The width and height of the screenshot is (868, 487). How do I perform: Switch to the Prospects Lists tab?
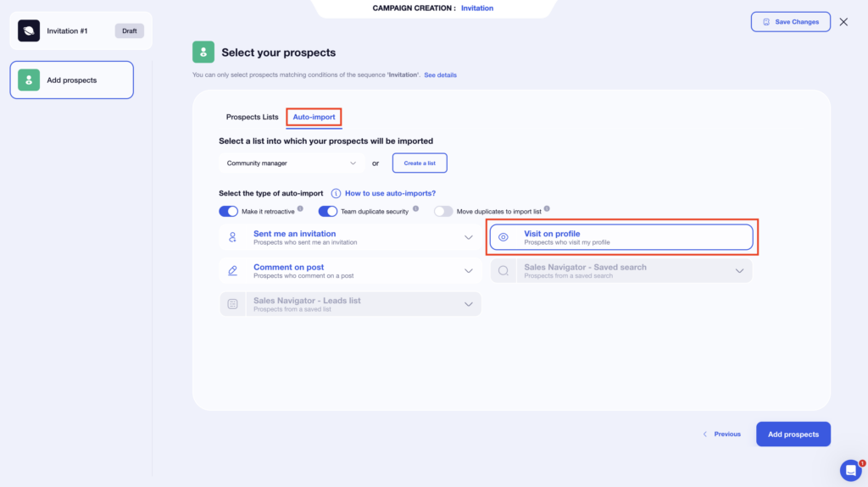pos(252,117)
